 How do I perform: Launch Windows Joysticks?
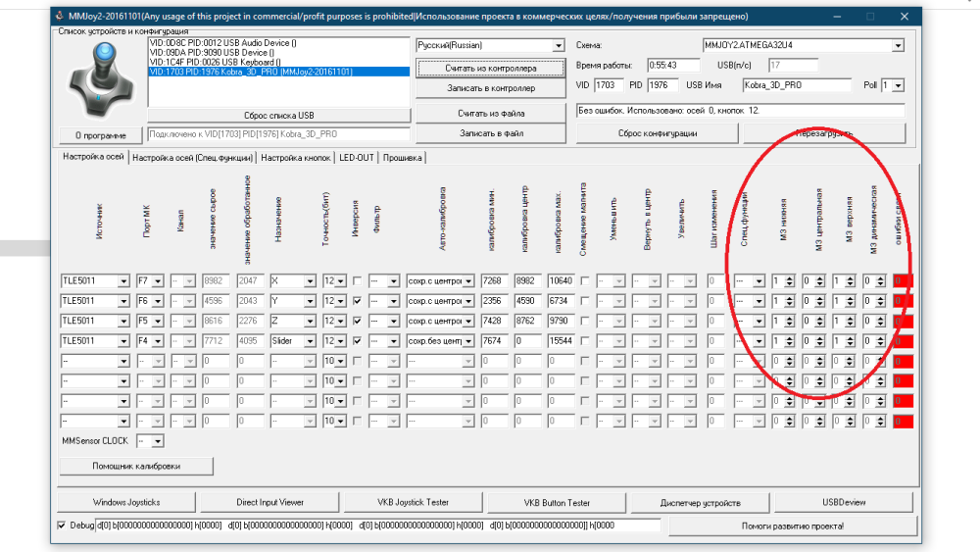(126, 502)
